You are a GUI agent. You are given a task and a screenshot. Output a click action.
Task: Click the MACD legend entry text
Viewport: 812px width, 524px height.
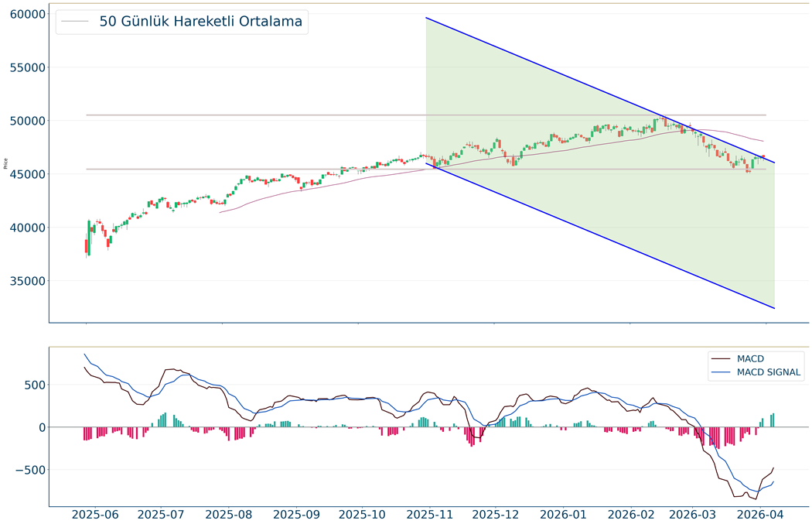pos(749,359)
